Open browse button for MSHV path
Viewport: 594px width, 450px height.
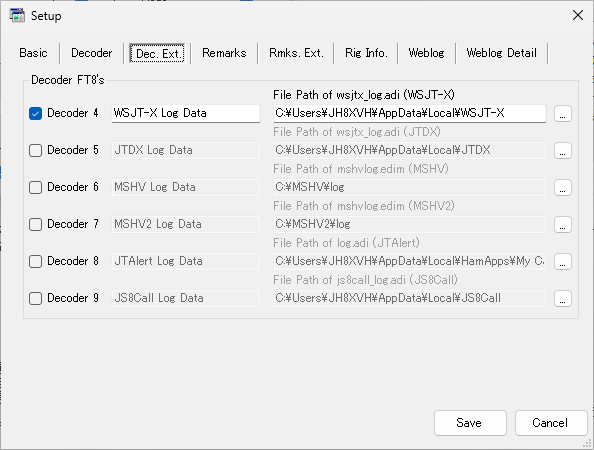pyautogui.click(x=563, y=188)
